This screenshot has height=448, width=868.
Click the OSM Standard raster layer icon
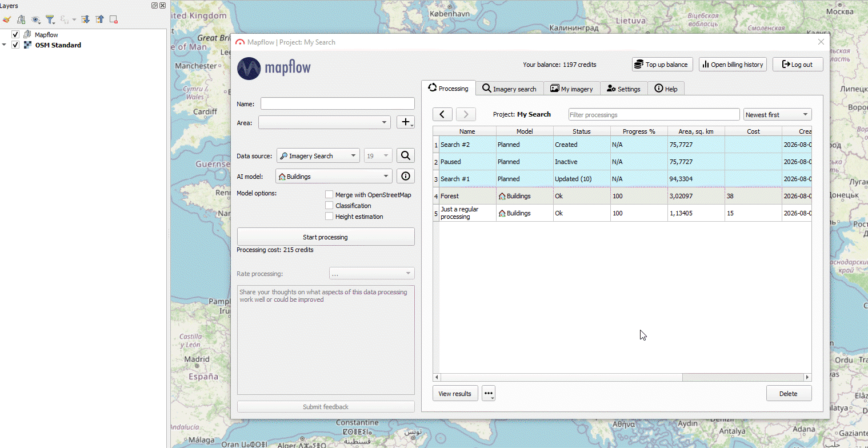(27, 45)
